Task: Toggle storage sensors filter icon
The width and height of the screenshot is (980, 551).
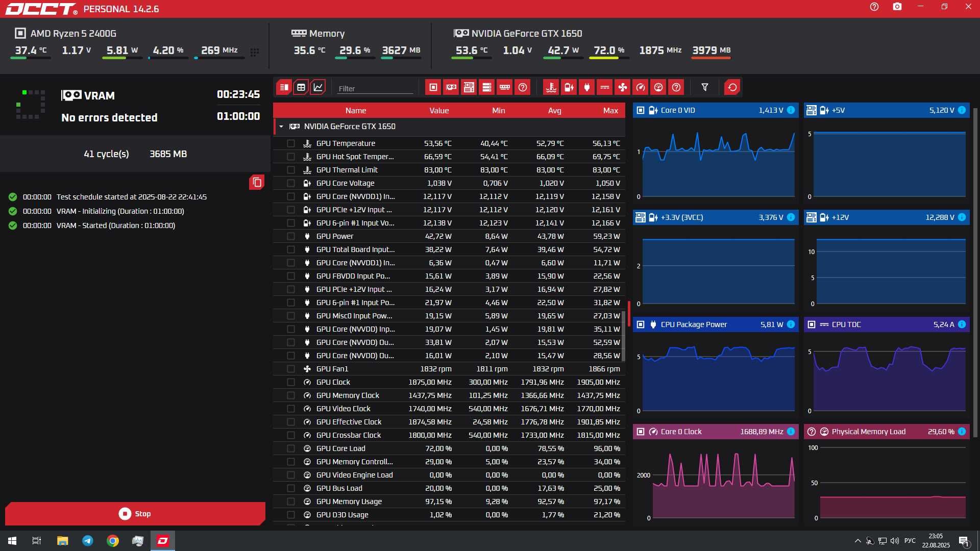Action: pos(487,87)
